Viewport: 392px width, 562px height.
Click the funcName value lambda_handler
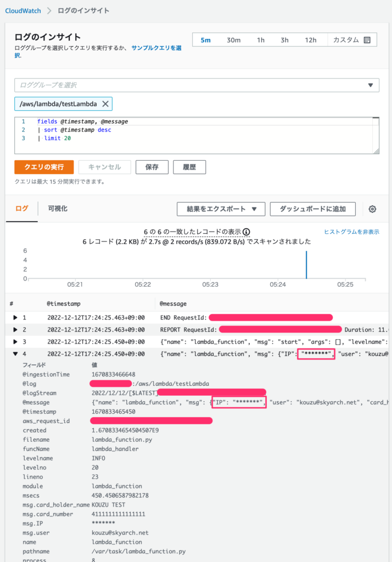(115, 449)
